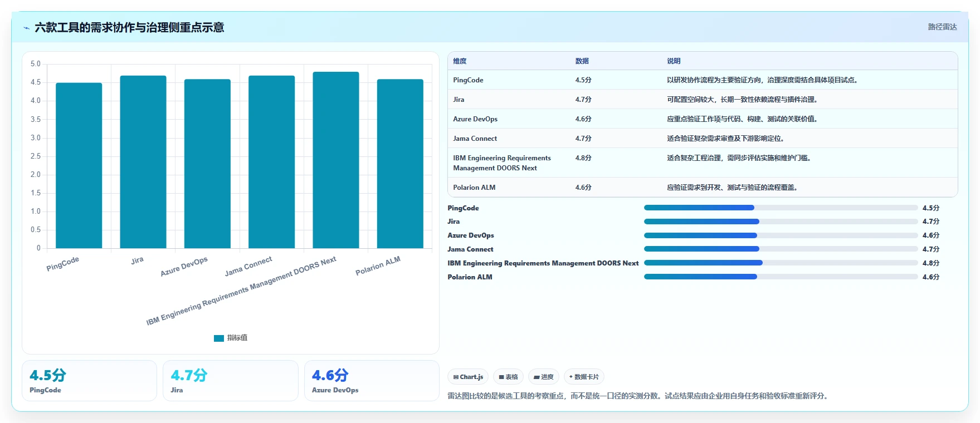Click the Jama Connect label in progress list
The width and height of the screenshot is (980, 423).
470,249
